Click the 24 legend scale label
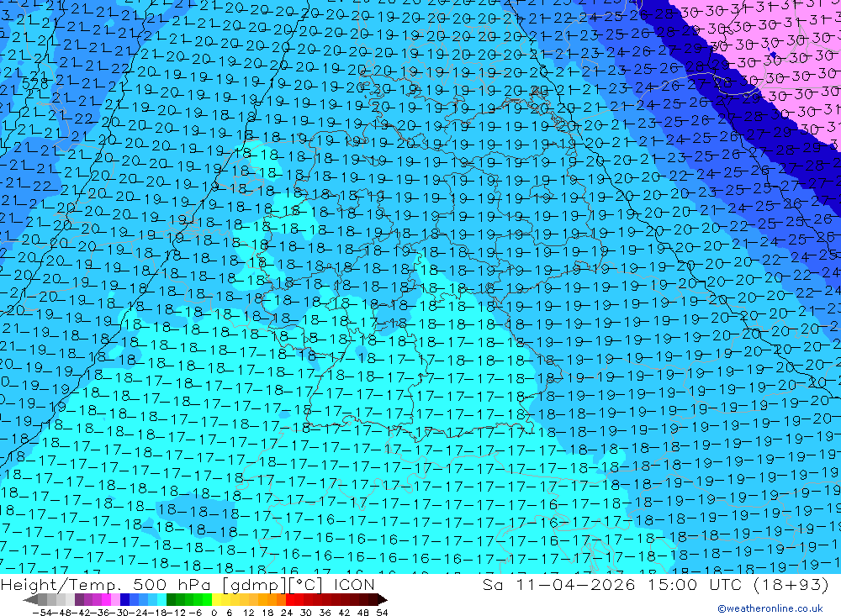 (x=287, y=613)
